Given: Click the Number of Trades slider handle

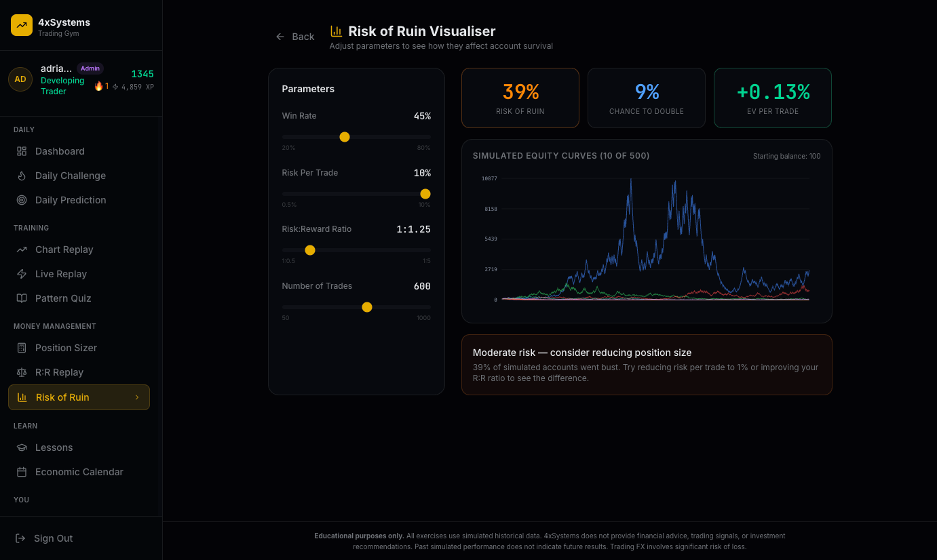Looking at the screenshot, I should (367, 307).
